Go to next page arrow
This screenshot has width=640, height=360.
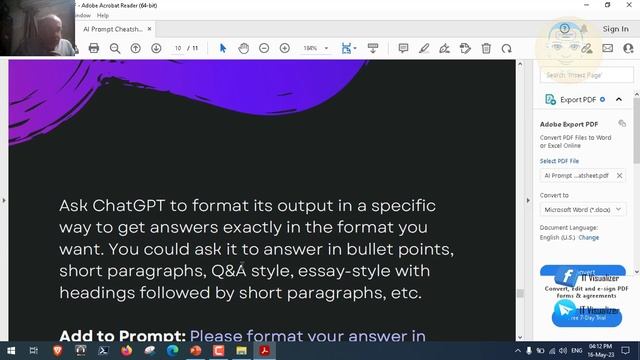[156, 48]
